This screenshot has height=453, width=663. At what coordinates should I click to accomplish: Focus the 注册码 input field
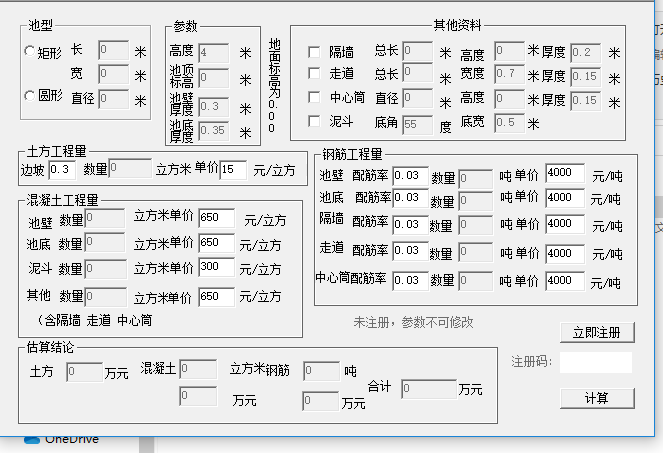[x=596, y=362]
